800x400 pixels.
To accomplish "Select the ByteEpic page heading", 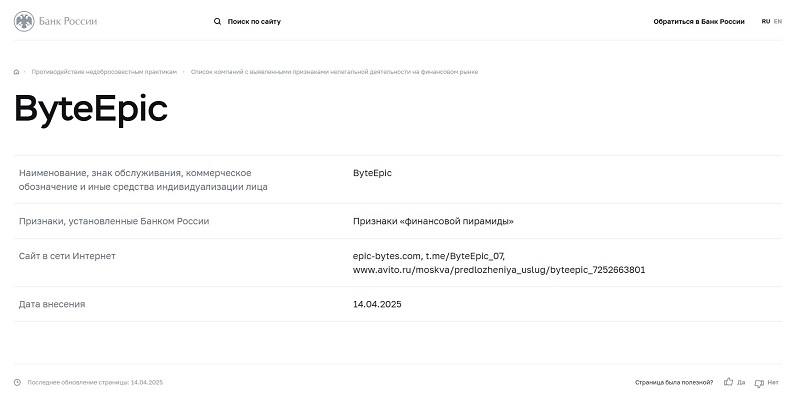I will tap(91, 109).
